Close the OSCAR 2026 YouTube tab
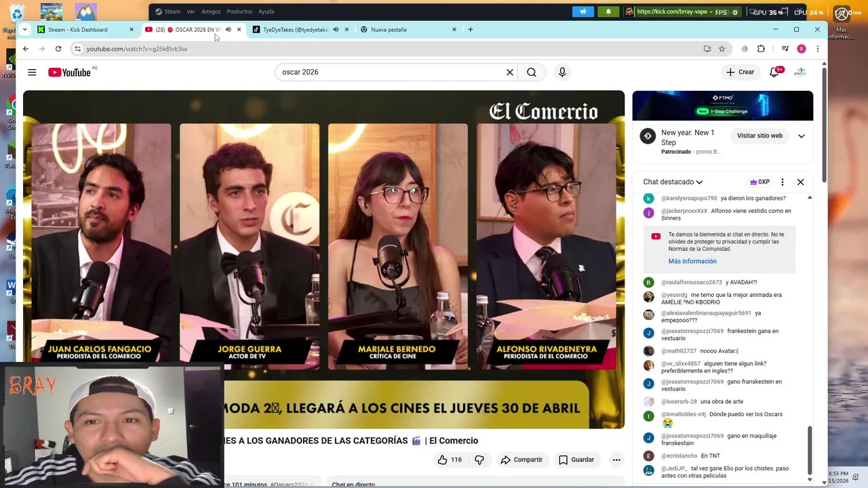This screenshot has height=488, width=868. [239, 30]
